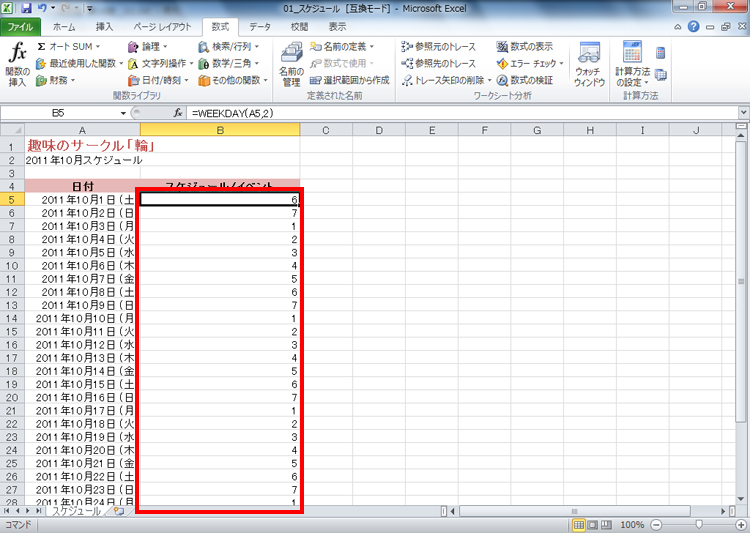Click in the formula bar showing =WEEKDAY(A5,2)

(x=463, y=113)
